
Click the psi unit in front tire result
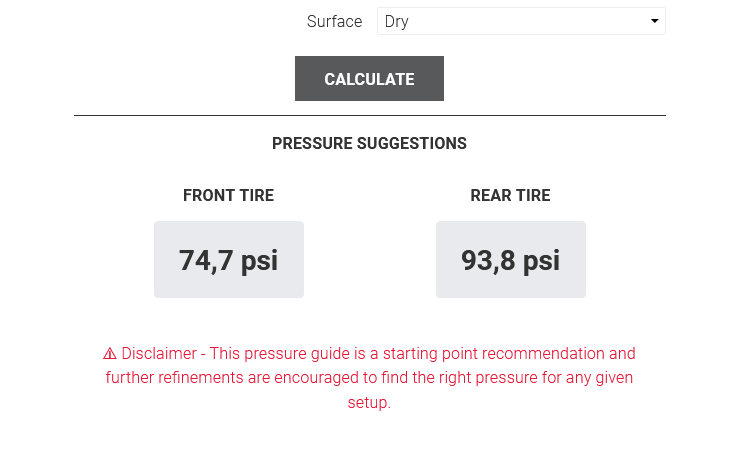(257, 260)
